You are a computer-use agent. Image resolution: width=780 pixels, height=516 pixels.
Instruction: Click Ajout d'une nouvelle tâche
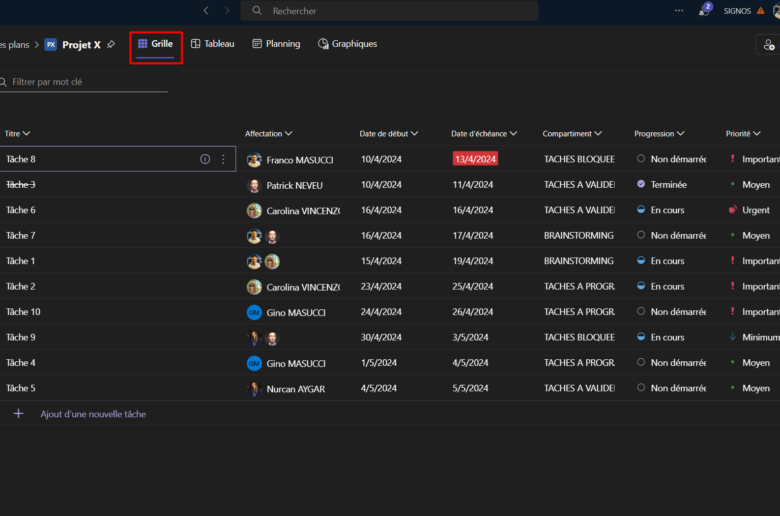tap(93, 414)
